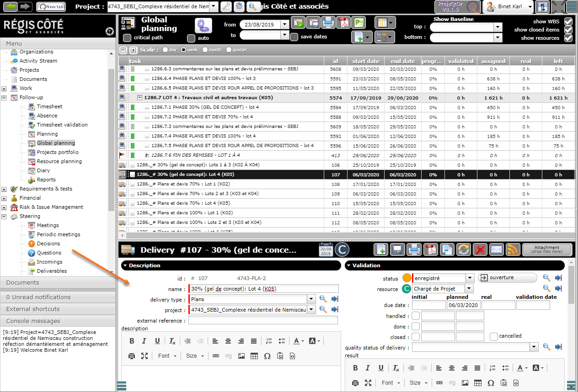Delete the delivery with red X icon
Image resolution: width=578 pixels, height=392 pixels.
[480, 250]
